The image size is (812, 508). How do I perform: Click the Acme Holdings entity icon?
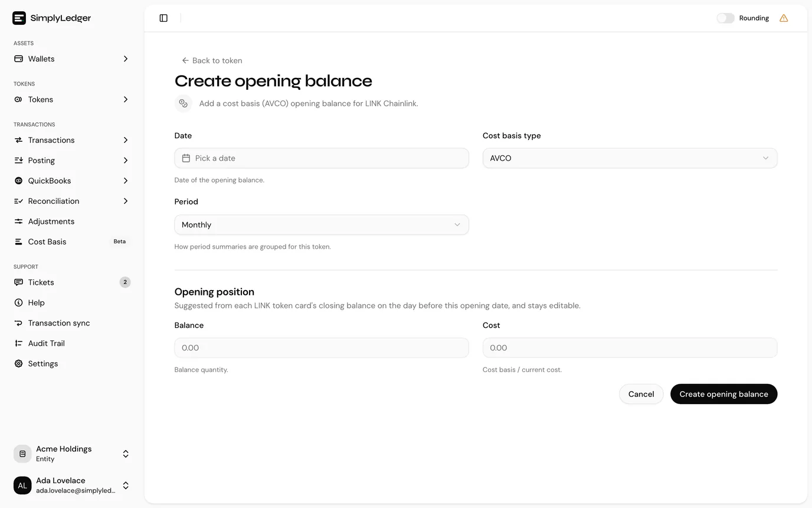tap(22, 454)
